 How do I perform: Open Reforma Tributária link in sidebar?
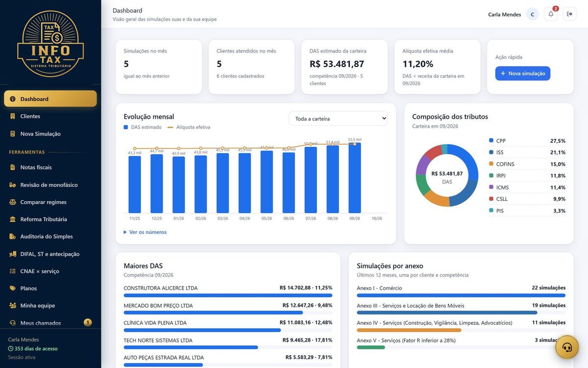pyautogui.click(x=50, y=219)
